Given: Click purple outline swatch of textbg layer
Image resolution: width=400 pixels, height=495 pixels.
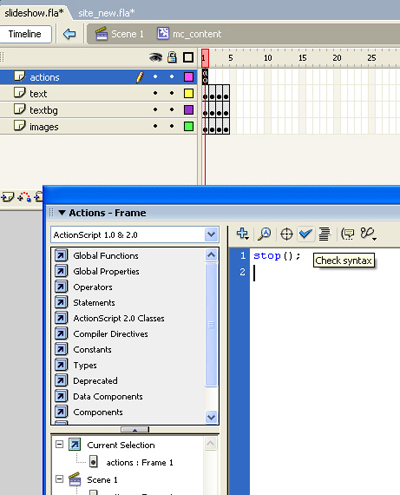Looking at the screenshot, I should [x=189, y=110].
